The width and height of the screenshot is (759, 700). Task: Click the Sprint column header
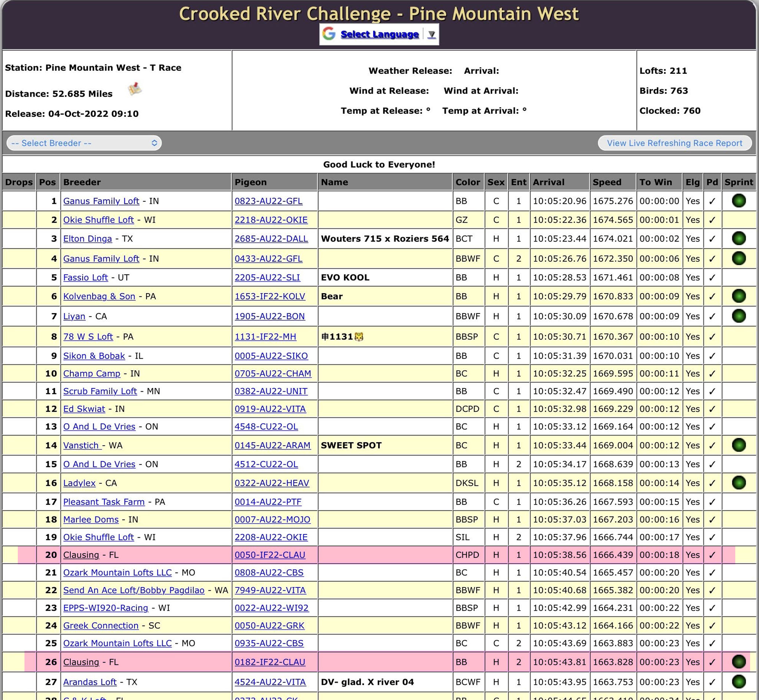739,182
